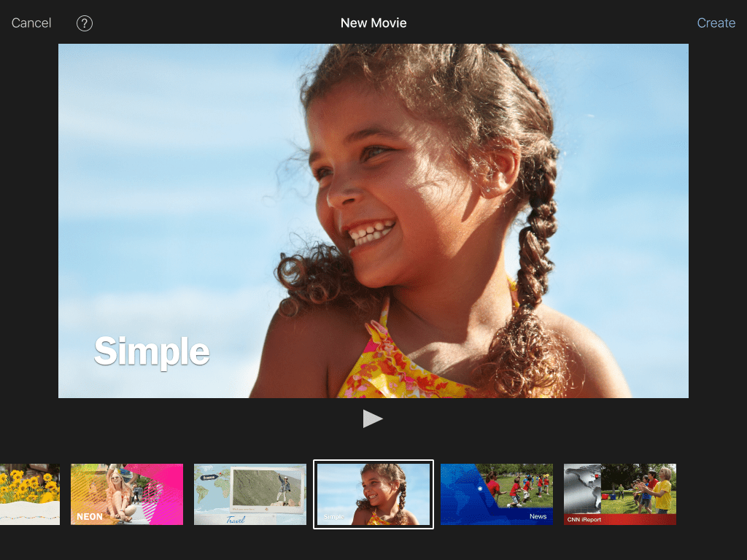Tap Cancel to exit New Movie
The image size is (747, 560).
[x=31, y=23]
